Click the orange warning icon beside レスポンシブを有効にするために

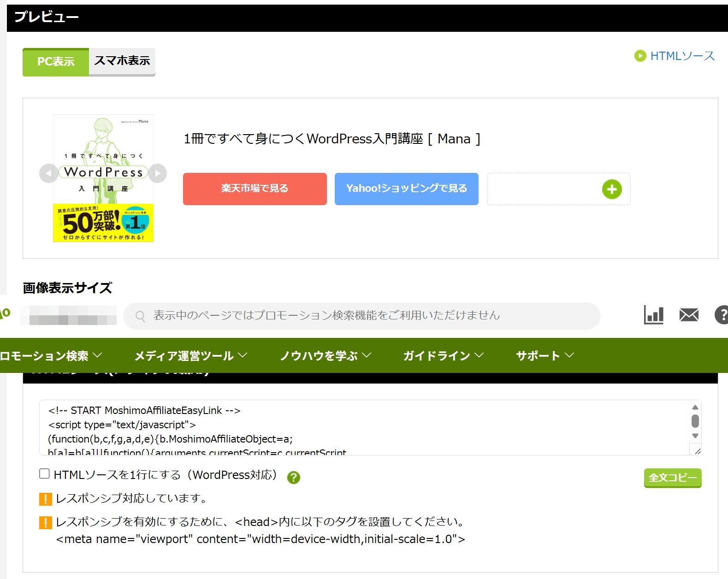(x=46, y=523)
